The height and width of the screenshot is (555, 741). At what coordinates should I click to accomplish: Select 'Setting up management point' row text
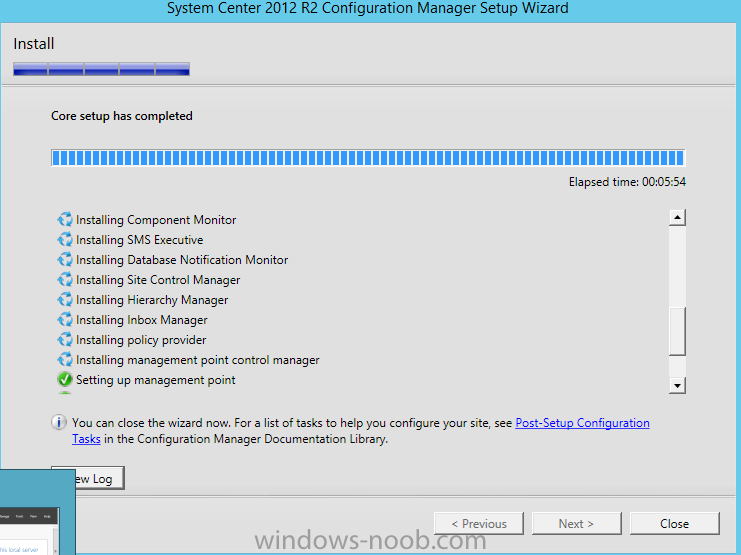(x=155, y=380)
